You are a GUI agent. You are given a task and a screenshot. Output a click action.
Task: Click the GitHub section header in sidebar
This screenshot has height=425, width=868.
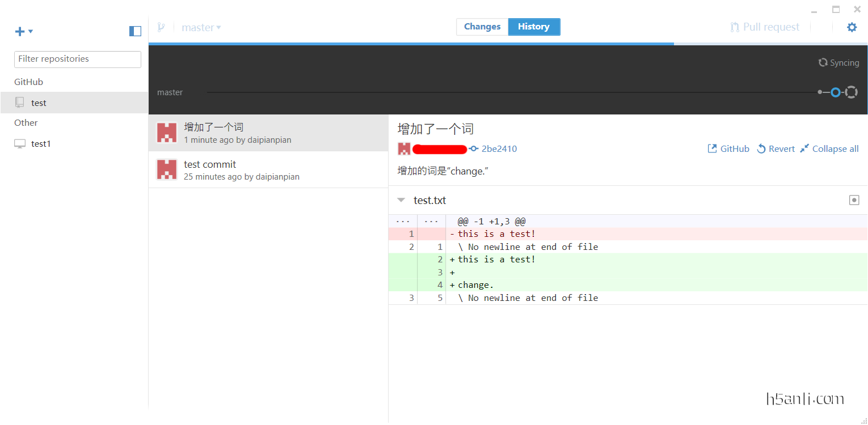pos(29,82)
